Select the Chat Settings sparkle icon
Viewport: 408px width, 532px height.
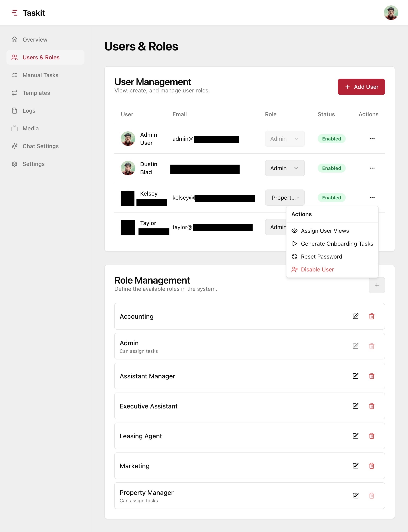[x=14, y=146]
